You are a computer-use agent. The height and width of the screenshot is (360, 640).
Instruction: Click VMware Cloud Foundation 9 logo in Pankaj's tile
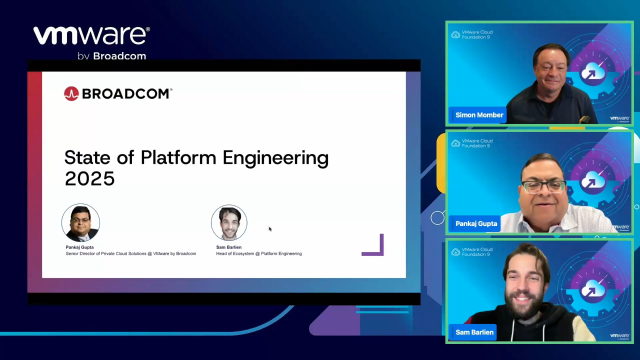(472, 143)
